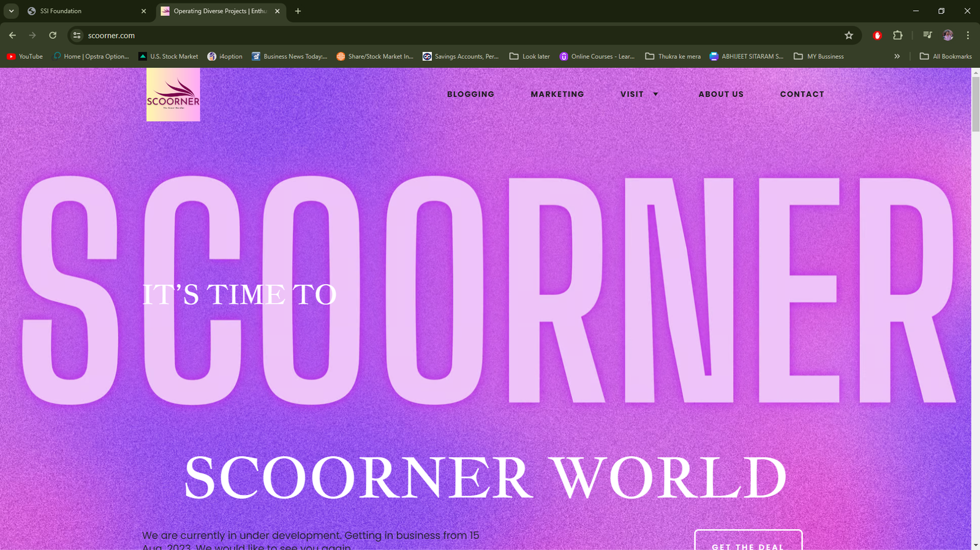The width and height of the screenshot is (980, 550).
Task: Click the Scoorner logo in the header
Action: click(173, 94)
